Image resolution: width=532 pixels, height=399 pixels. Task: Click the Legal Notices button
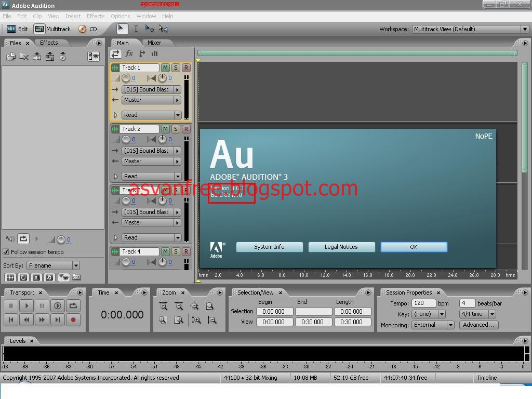click(x=341, y=247)
